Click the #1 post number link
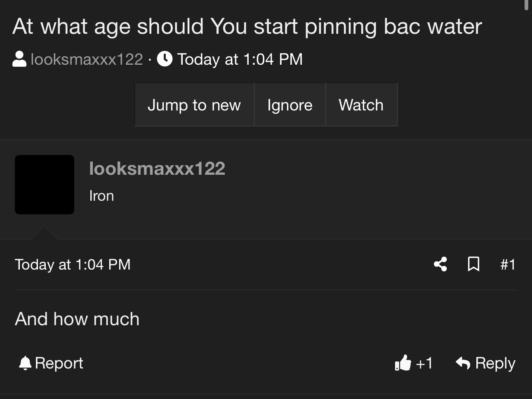The image size is (532, 399). 508,264
